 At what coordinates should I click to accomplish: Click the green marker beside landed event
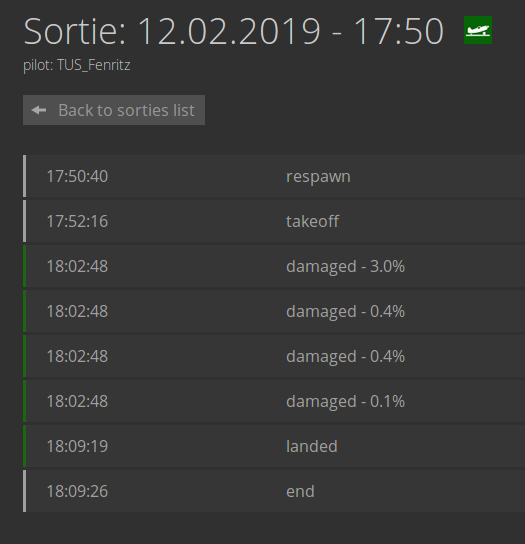24,446
